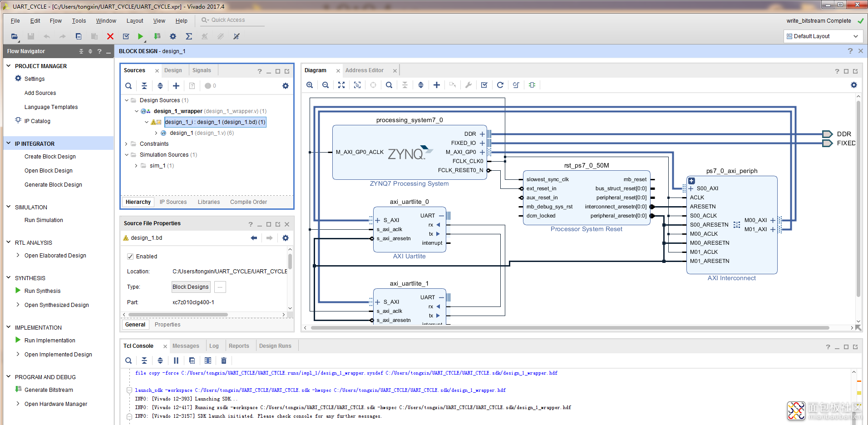Click the diagram horizontal scrollbar

click(570, 327)
